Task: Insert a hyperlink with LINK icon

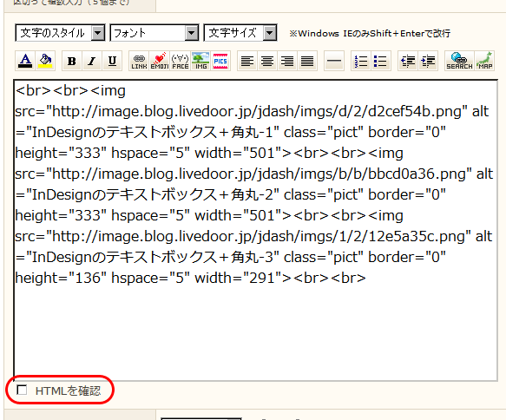Action: point(139,61)
